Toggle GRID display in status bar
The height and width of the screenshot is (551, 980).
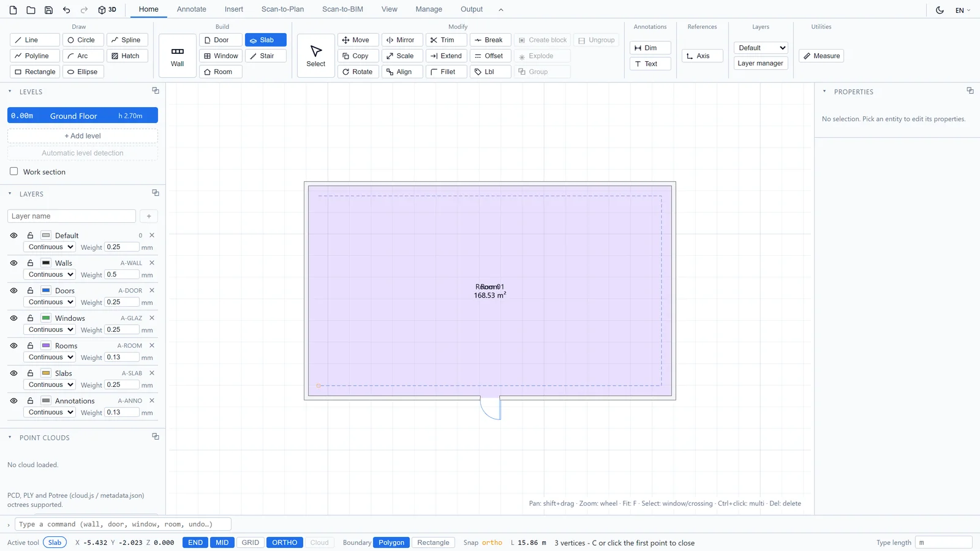coord(251,542)
